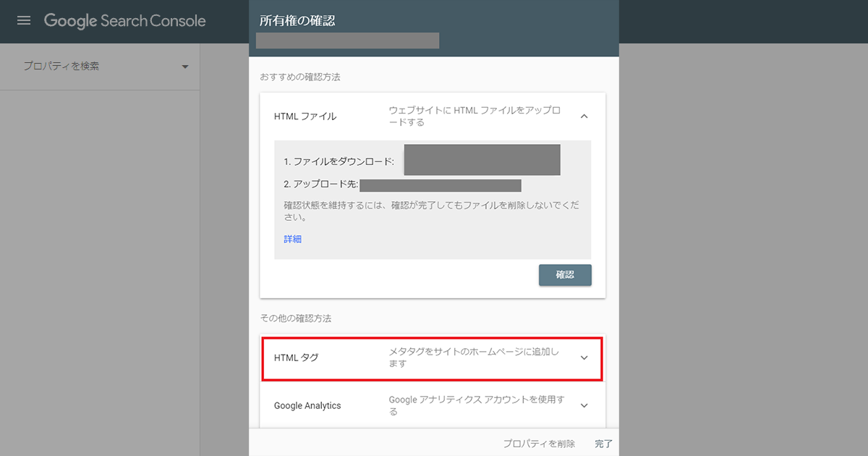Viewport: 868px width, 456px height.
Task: Click ウェブサイトに HTML ファイルをアップロードする description
Action: [475, 116]
